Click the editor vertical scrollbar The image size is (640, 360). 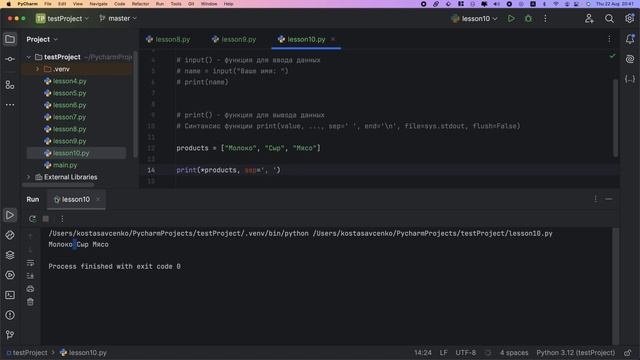(616, 118)
